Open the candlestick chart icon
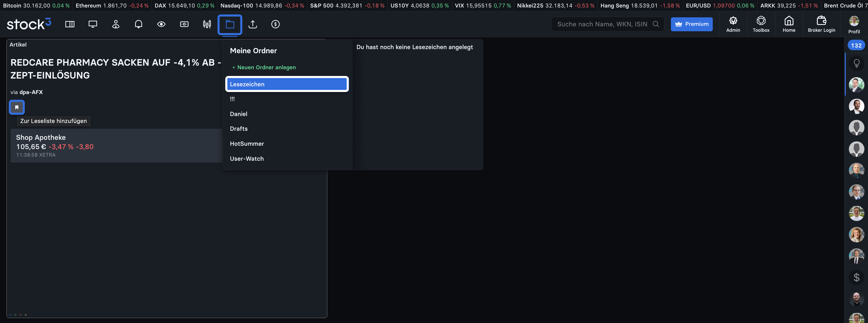Viewport: 868px width, 323px height. 207,24
